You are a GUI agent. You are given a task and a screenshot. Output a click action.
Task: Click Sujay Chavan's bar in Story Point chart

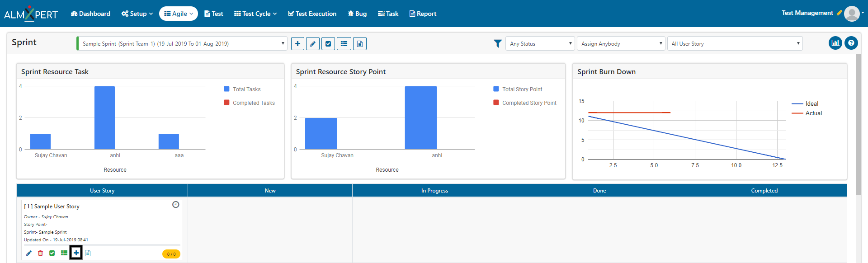tap(321, 133)
